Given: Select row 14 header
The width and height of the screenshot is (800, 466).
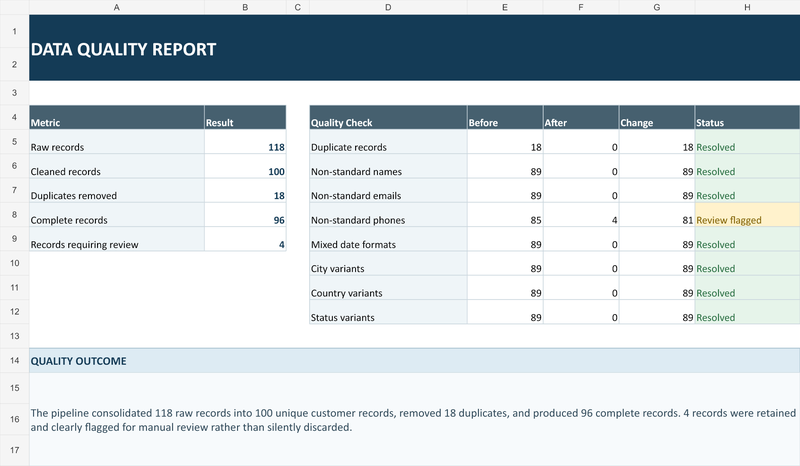Looking at the screenshot, I should [14, 361].
